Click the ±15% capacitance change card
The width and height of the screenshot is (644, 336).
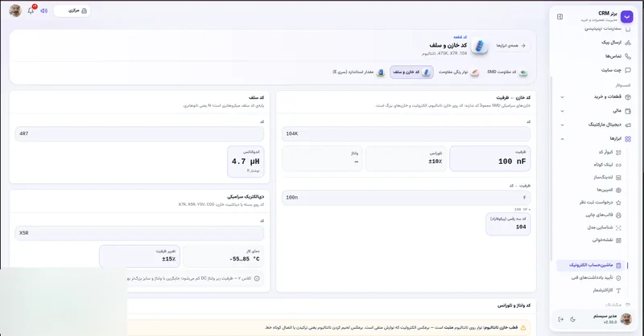(139, 256)
